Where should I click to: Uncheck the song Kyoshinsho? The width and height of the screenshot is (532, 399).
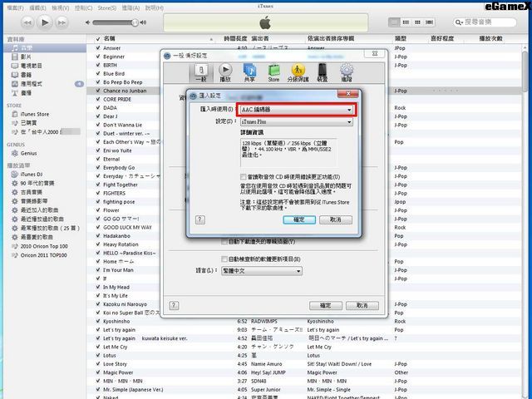(x=98, y=321)
